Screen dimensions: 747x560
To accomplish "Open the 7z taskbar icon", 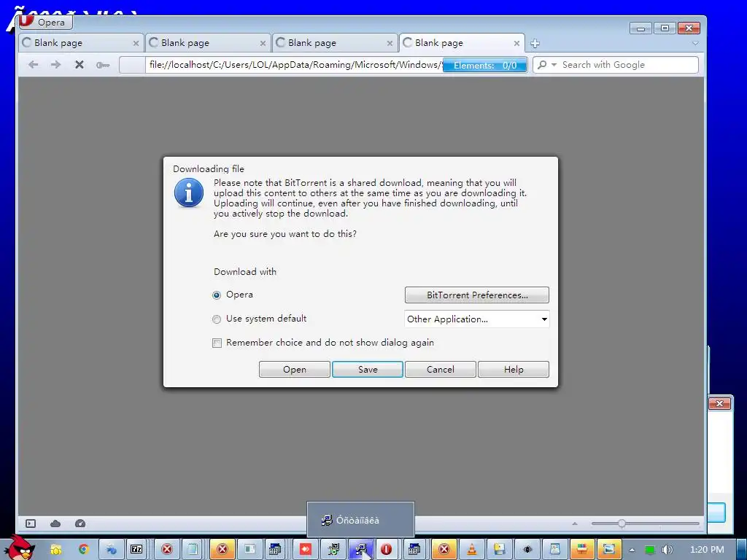I will click(136, 550).
